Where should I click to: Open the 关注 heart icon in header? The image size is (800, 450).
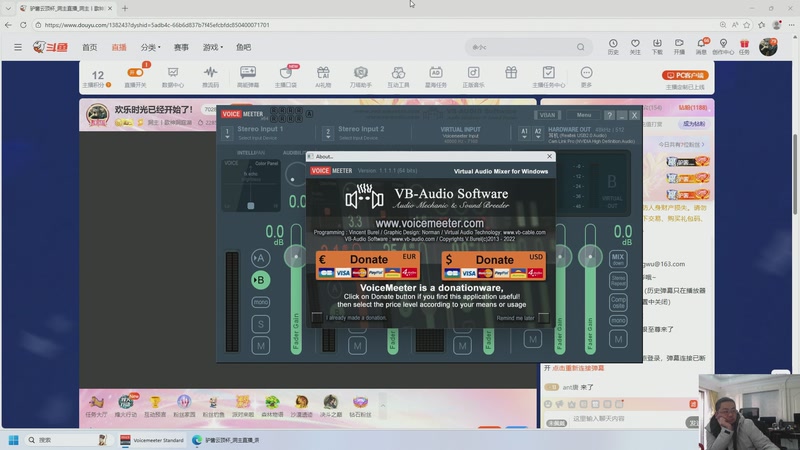[x=635, y=47]
